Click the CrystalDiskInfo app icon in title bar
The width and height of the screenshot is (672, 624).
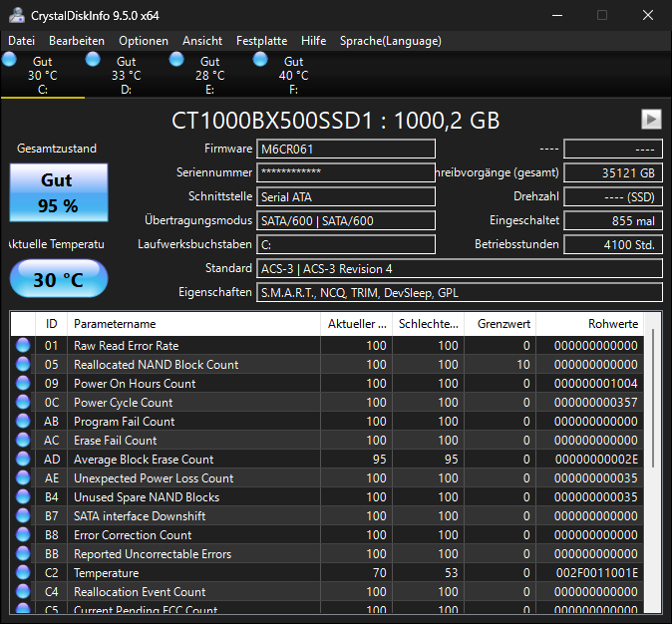point(15,15)
